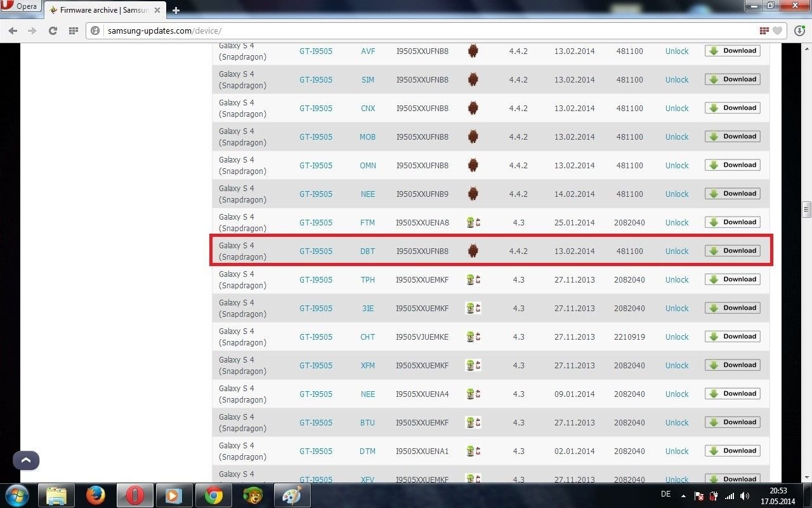Viewport: 812px width, 508px height.
Task: Open Windows Explorer from the taskbar
Action: (56, 495)
